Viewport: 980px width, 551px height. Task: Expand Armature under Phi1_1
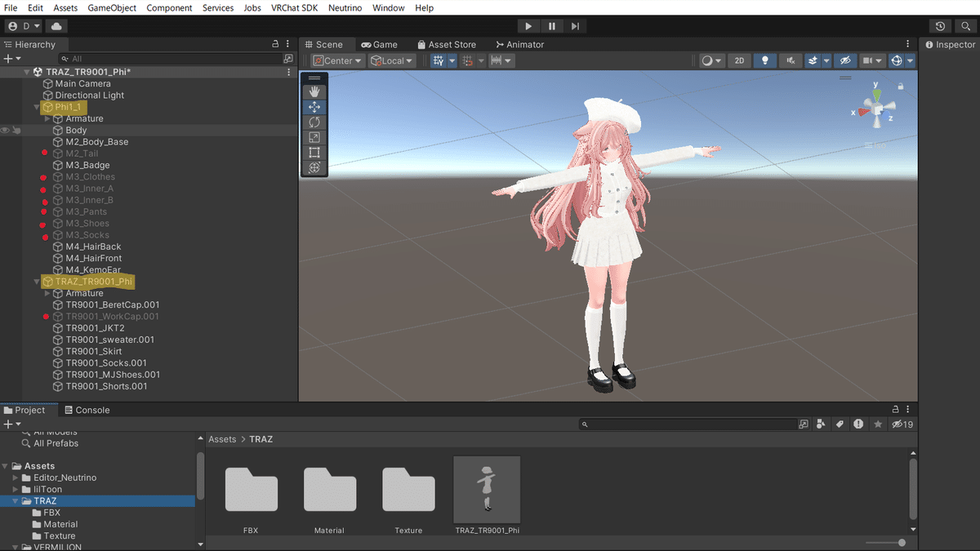47,118
